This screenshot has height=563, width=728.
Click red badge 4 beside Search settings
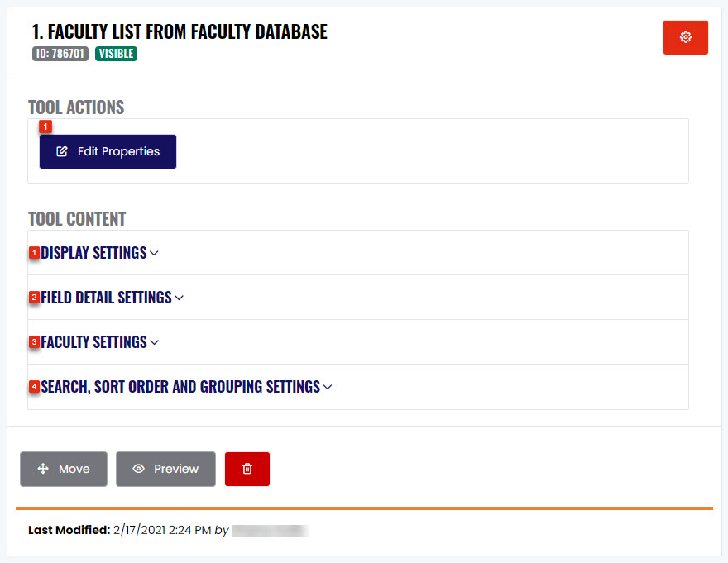(35, 387)
